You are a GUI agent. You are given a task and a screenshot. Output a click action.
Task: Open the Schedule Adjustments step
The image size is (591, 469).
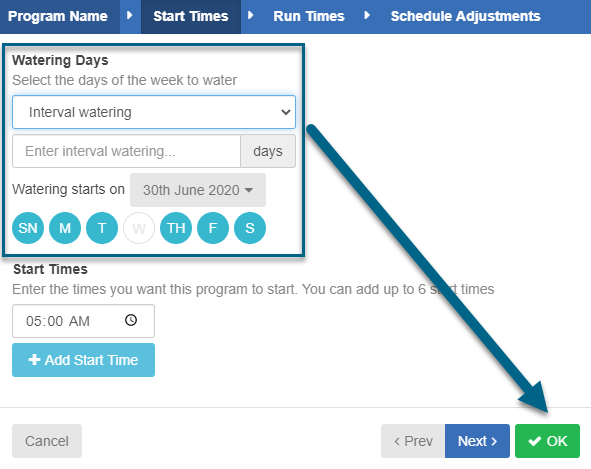(465, 17)
